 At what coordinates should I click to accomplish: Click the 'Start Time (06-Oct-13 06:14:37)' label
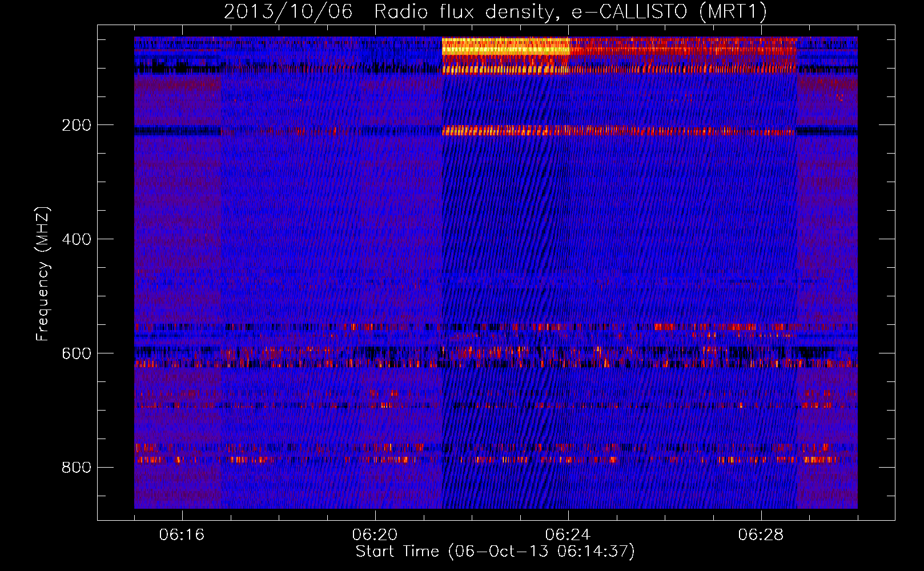pyautogui.click(x=495, y=552)
